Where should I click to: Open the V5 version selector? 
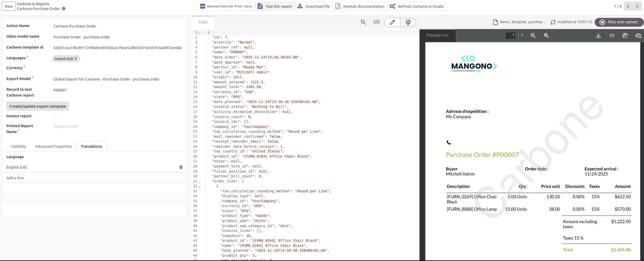[x=612, y=35]
